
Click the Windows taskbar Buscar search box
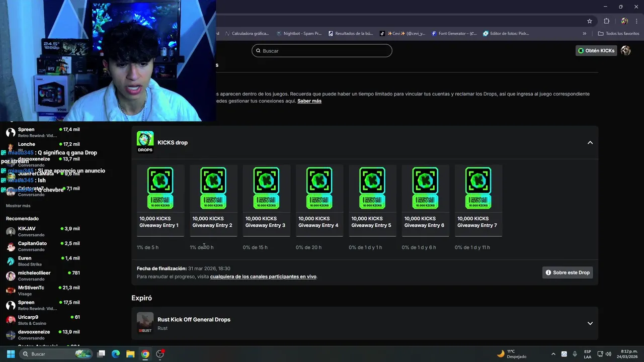click(x=56, y=354)
